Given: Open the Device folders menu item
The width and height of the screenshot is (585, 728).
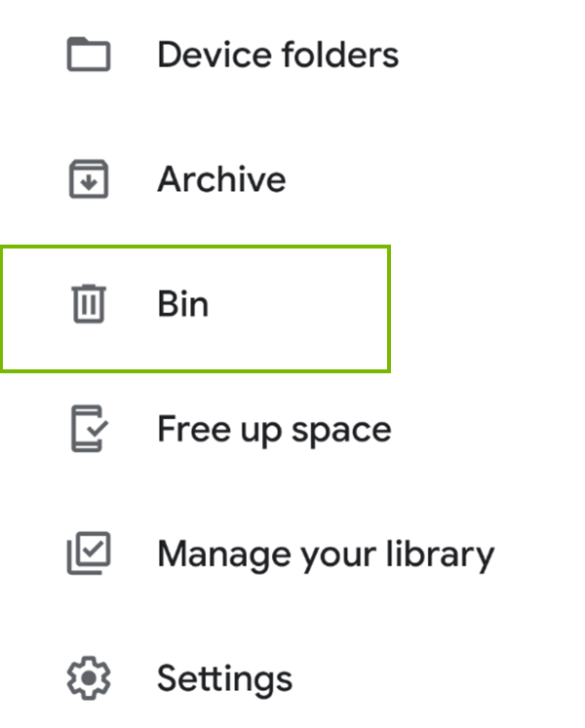Looking at the screenshot, I should pyautogui.click(x=277, y=55).
